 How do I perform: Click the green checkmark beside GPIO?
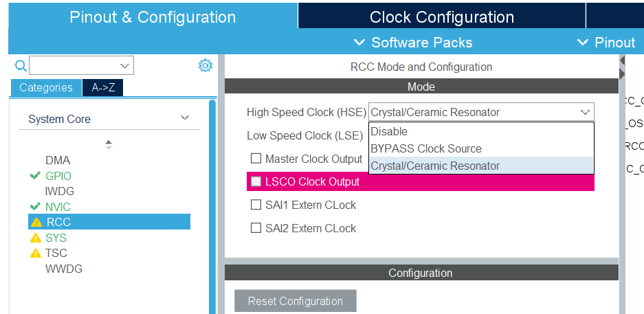36,176
